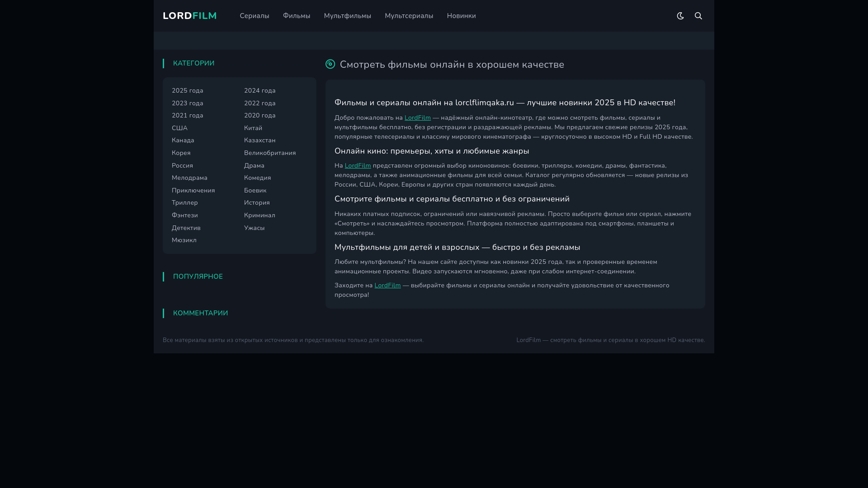868x488 pixels.
Task: Open the 2025 года category
Action: [x=187, y=91]
